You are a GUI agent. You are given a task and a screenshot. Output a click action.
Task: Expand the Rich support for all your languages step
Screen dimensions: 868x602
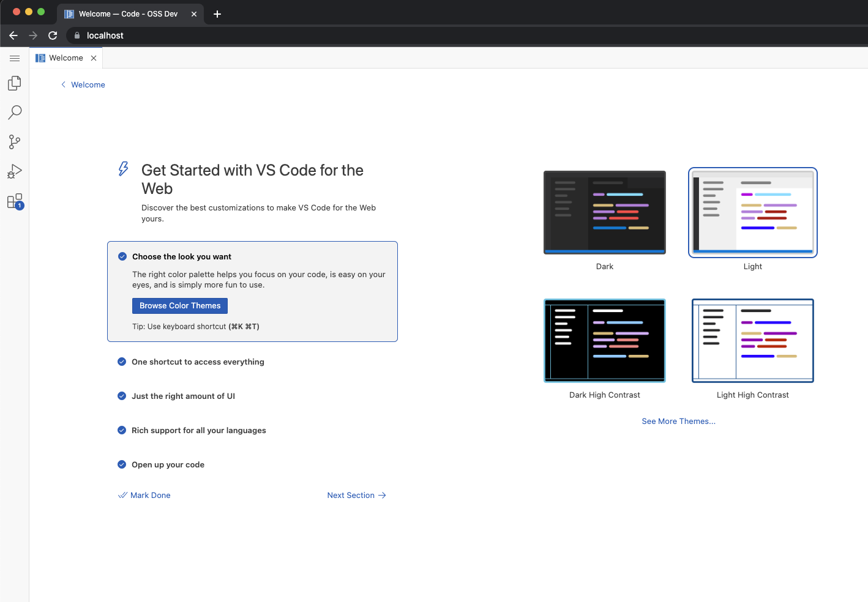(198, 430)
